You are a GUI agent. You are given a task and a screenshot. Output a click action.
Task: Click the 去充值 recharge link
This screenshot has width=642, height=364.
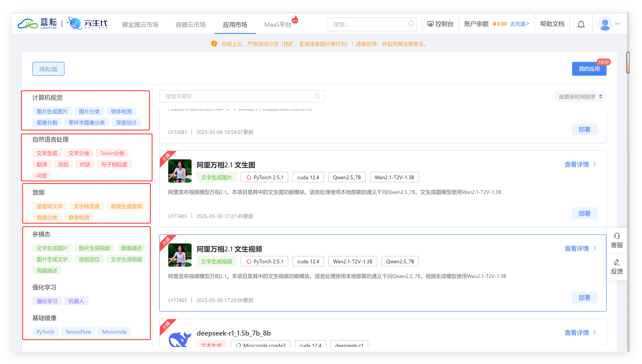[519, 24]
